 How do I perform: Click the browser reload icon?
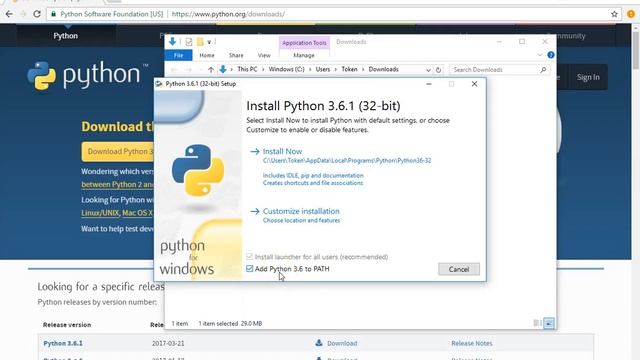click(37, 14)
